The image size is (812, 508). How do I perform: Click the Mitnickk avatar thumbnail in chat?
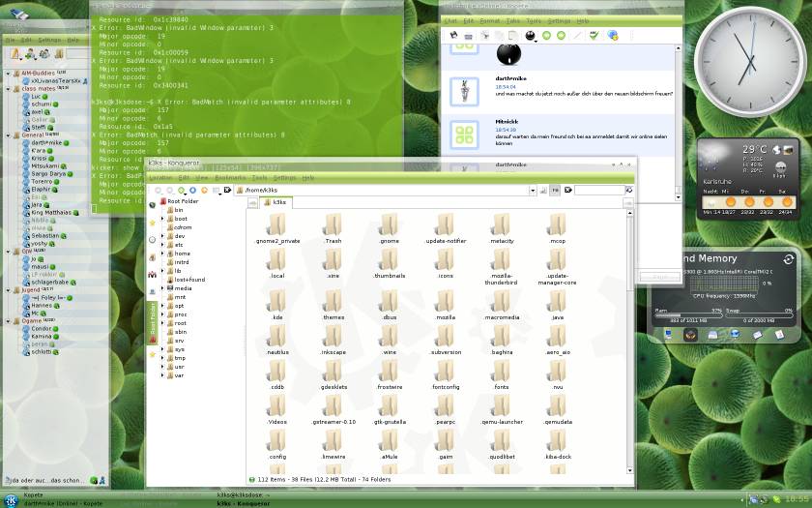point(465,134)
